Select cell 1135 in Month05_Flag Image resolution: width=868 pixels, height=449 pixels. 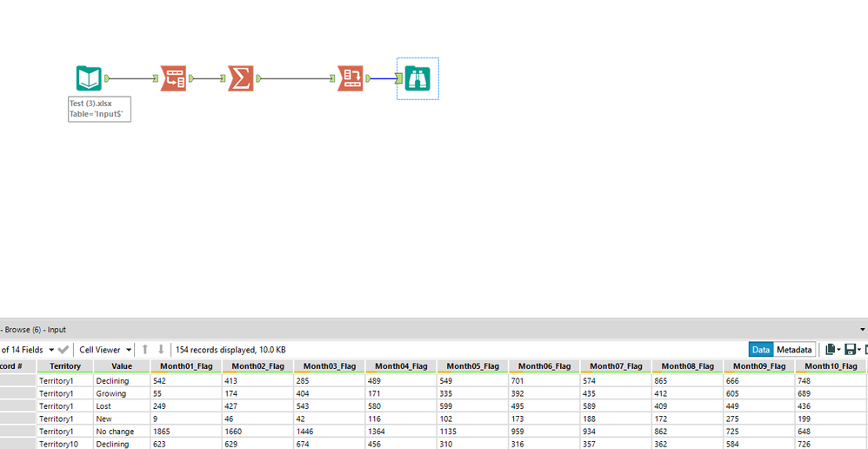[x=473, y=432]
